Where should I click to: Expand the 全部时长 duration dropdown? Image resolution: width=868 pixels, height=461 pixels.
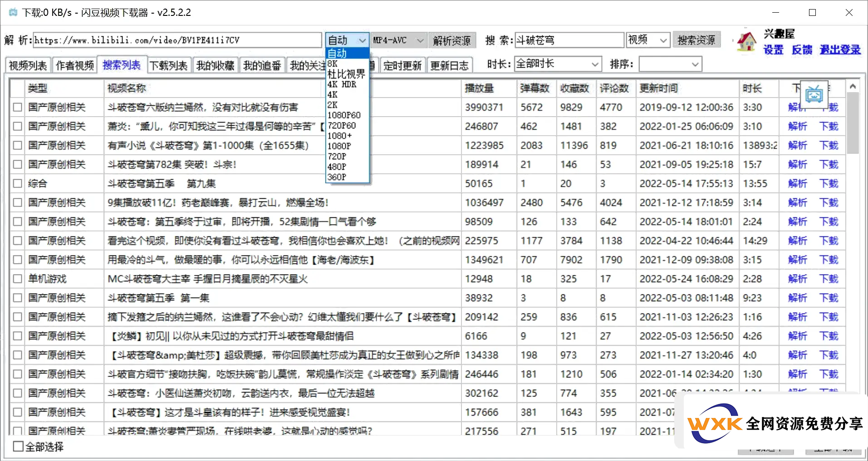[x=558, y=64]
